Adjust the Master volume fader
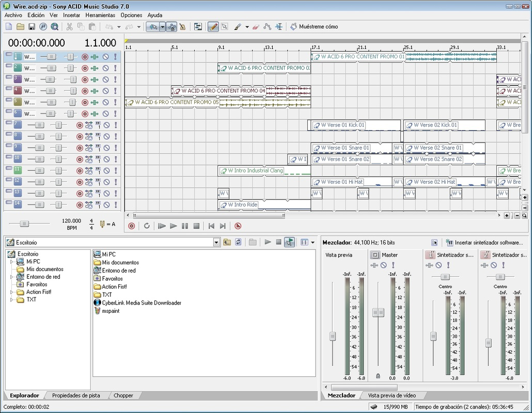 [x=378, y=312]
